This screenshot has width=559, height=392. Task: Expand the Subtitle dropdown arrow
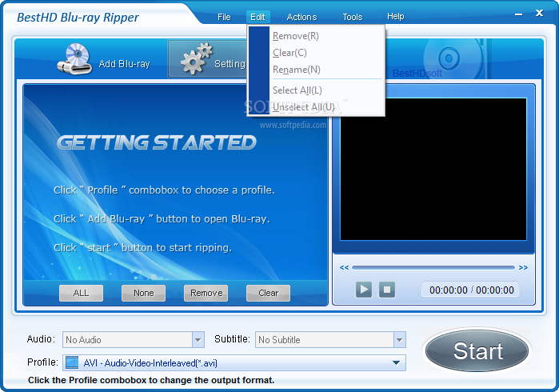[399, 339]
